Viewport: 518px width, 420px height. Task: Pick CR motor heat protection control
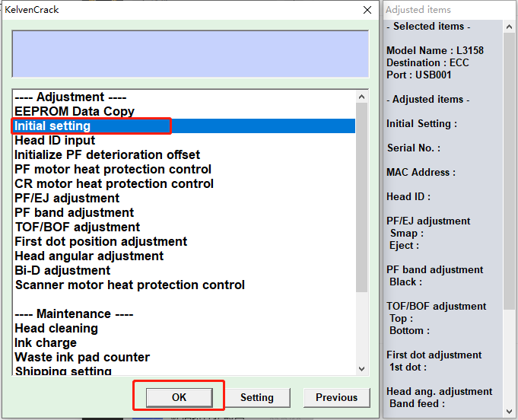(114, 184)
